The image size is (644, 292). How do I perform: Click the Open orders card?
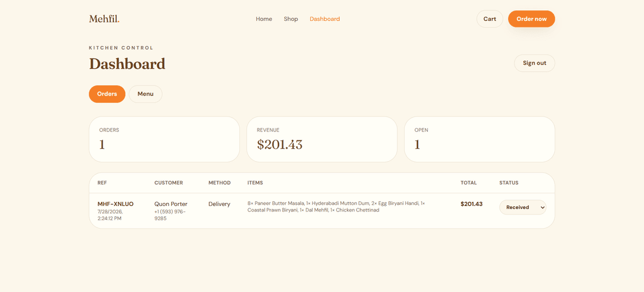click(479, 139)
